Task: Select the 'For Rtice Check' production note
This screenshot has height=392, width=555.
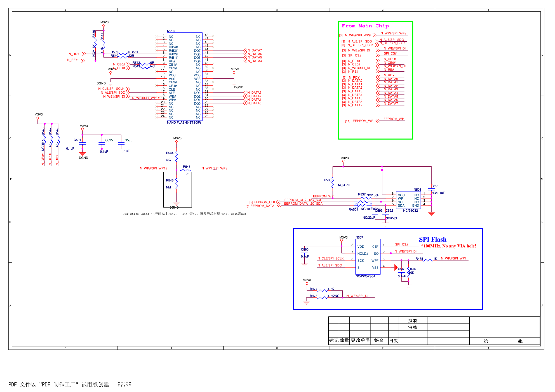Action: click(185, 214)
